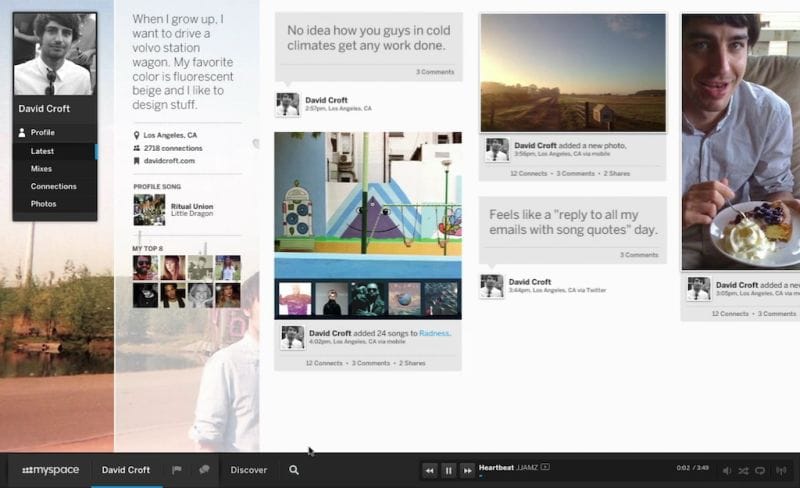Open Ritual Union profile song thumbnail
The image size is (800, 488).
point(149,210)
